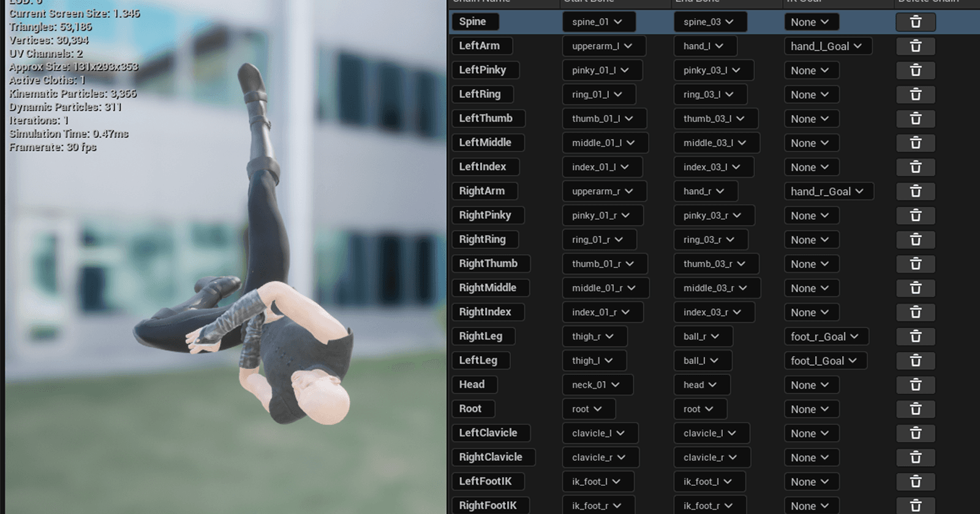Open the spine_01 start bone dropdown
This screenshot has width=980, height=514.
pos(598,22)
